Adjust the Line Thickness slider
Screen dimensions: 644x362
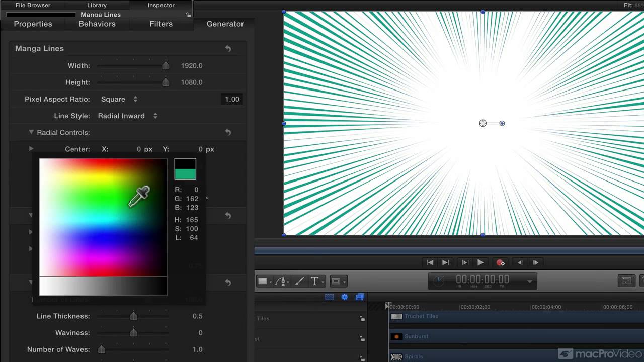point(133,316)
